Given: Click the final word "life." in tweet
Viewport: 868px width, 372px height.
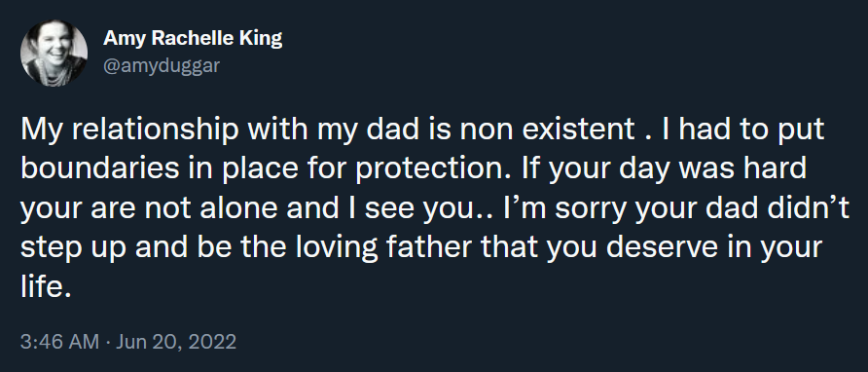Looking at the screenshot, I should pyautogui.click(x=47, y=284).
